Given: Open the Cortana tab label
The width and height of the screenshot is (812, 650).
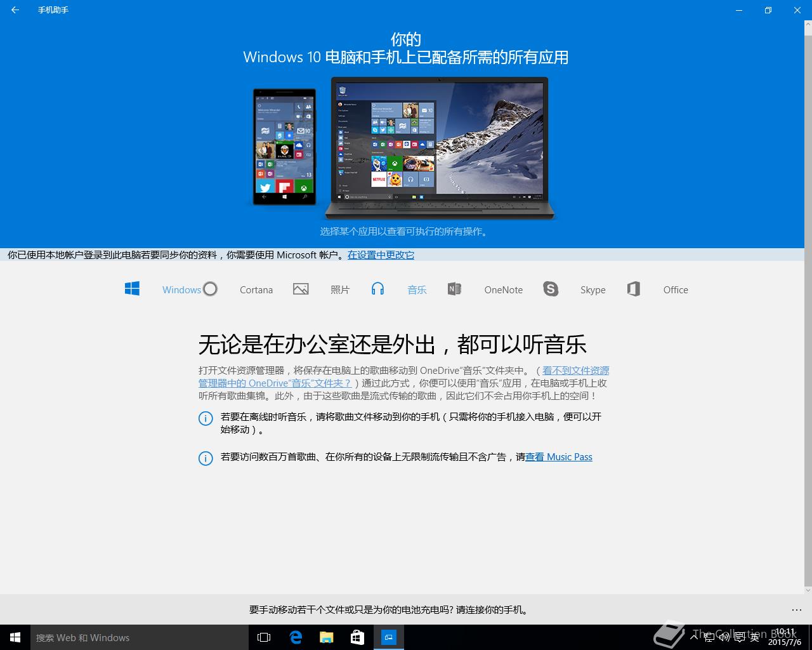Looking at the screenshot, I should [256, 289].
